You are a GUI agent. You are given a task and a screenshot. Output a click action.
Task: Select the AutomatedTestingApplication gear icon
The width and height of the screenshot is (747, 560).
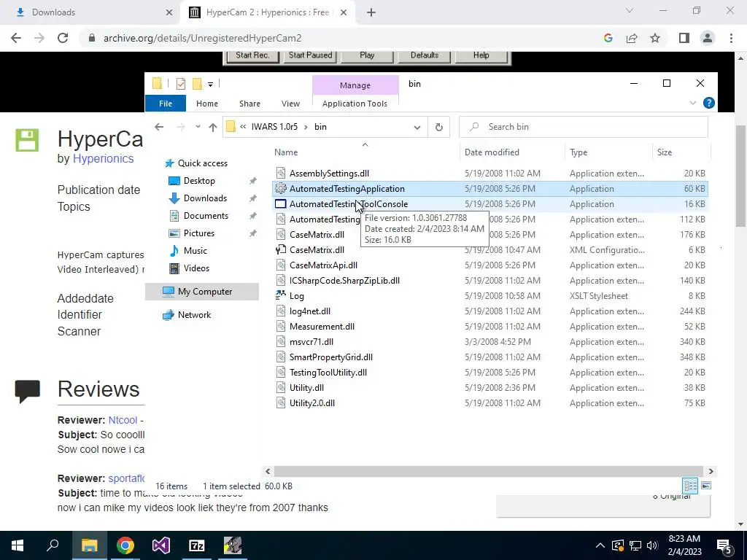tap(281, 189)
